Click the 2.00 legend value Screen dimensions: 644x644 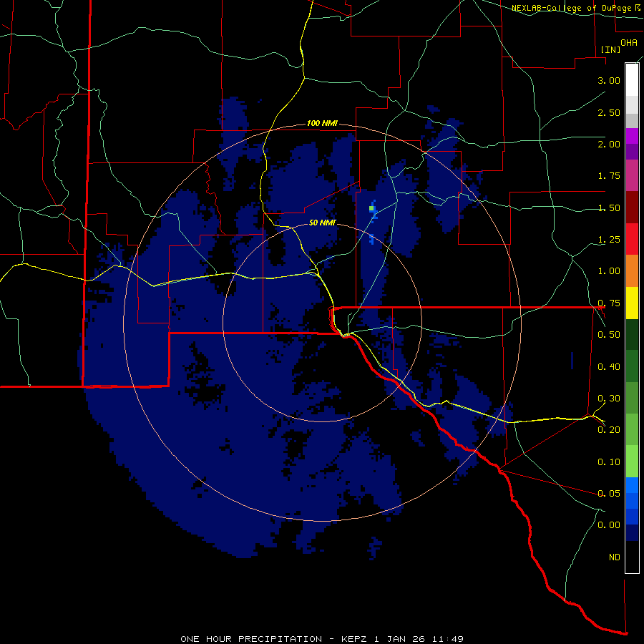609,144
